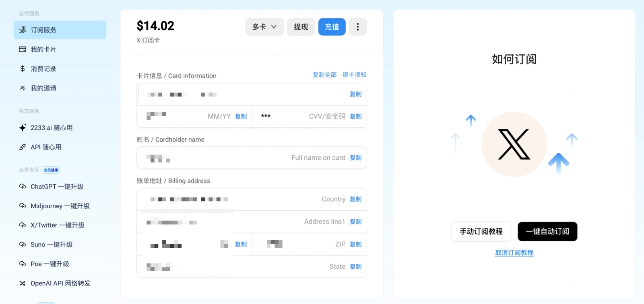Click the upgrade icon beside Poe 一键升级

(23, 264)
